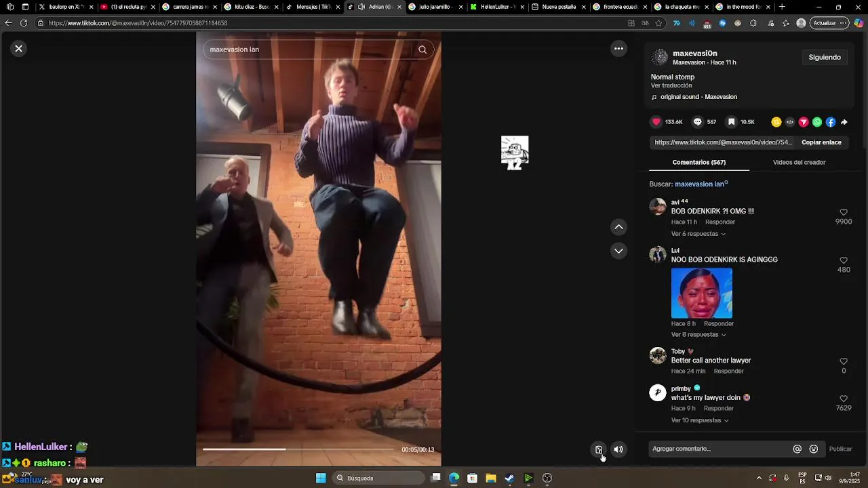The height and width of the screenshot is (488, 868).
Task: Go back with browser back arrow
Action: [x=8, y=23]
